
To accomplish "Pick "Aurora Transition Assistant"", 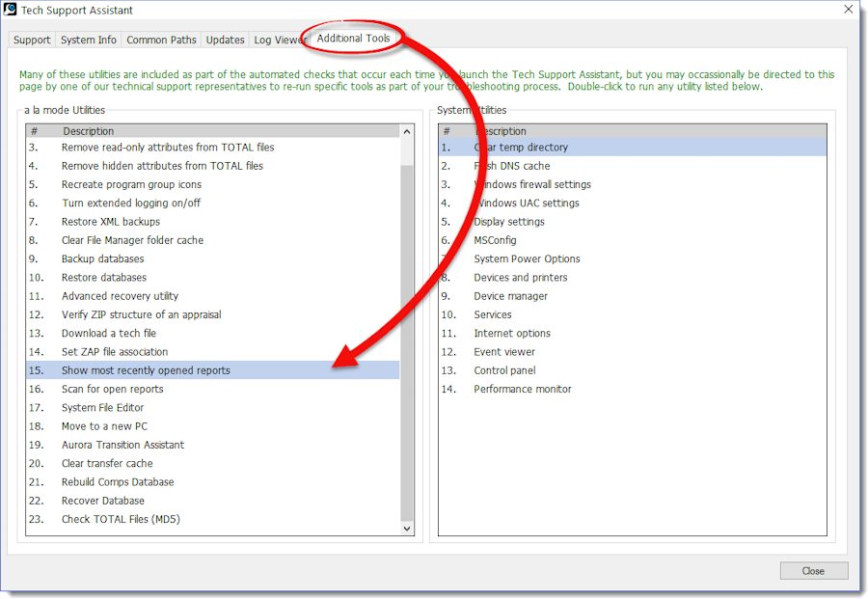I will [212, 445].
